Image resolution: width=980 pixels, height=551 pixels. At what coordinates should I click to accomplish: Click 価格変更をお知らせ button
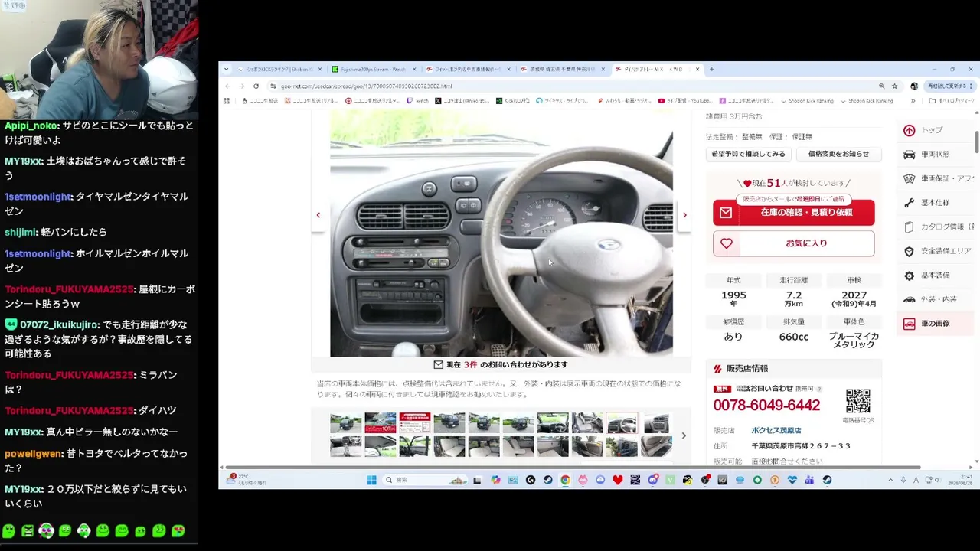pos(838,154)
